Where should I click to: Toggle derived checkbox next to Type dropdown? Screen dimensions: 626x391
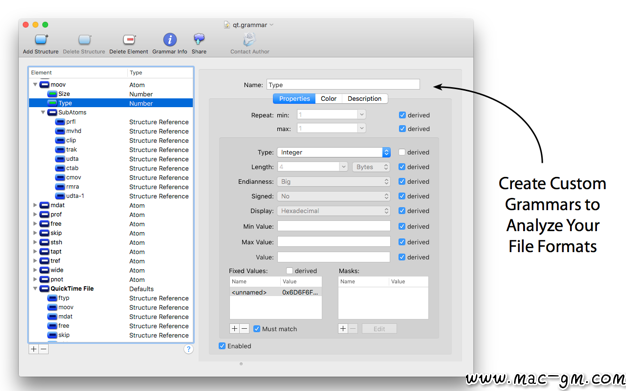coord(402,152)
